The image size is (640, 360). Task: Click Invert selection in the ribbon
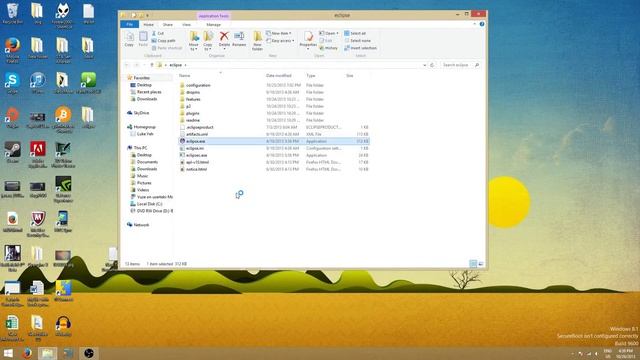(x=360, y=48)
